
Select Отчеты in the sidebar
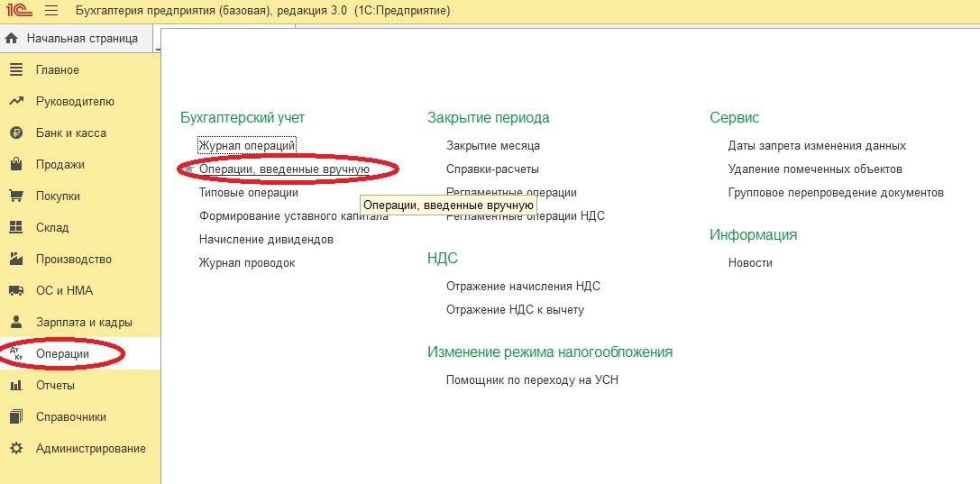pos(55,386)
